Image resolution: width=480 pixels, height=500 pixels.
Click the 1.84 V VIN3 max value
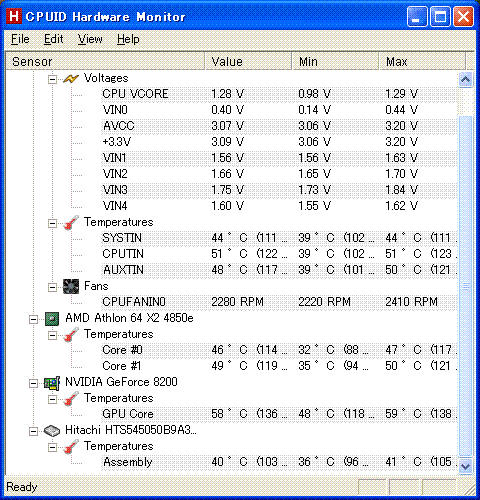(x=402, y=190)
